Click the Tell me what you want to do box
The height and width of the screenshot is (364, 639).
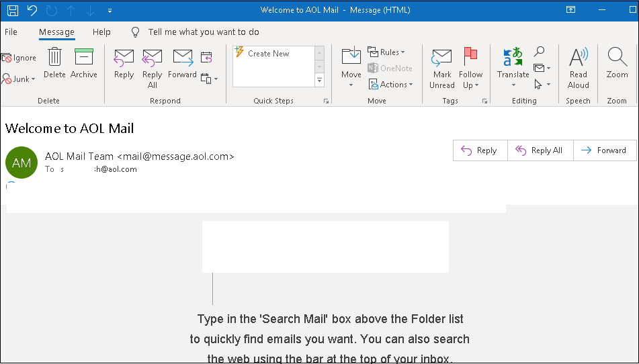[204, 32]
